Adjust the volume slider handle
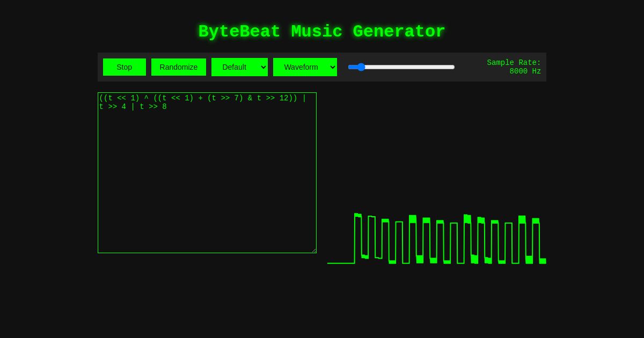Screen dimensions: 644x338 361,67
